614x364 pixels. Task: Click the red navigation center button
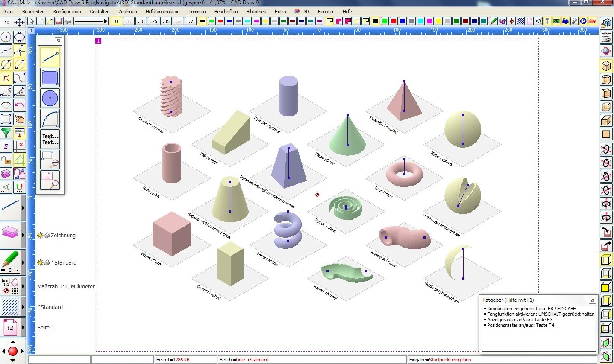13,351
